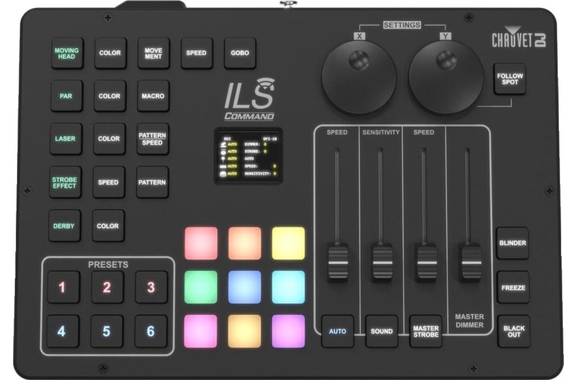This screenshot has width=576, height=380.
Task: Select the PAR fixture button
Action: [66, 96]
